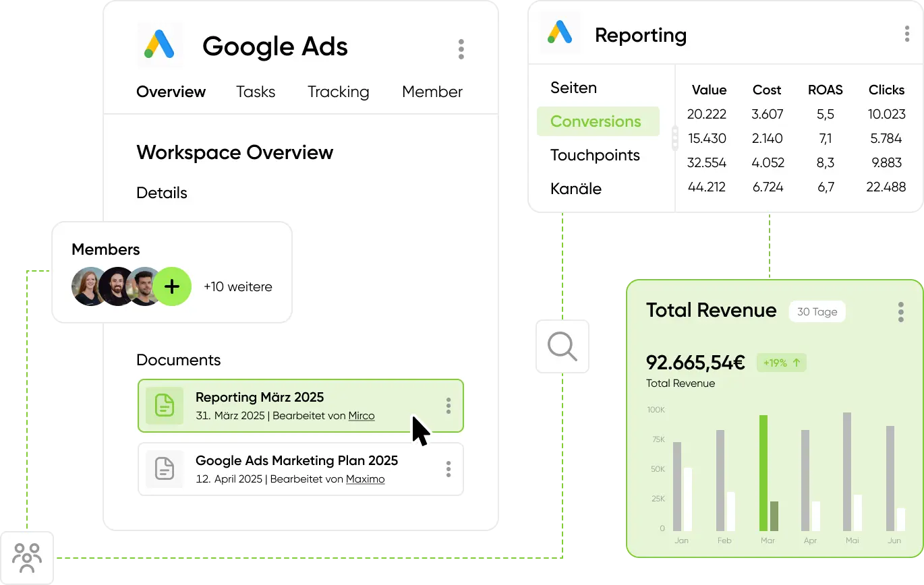Click the grey Jan bar in revenue chart

click(x=677, y=487)
